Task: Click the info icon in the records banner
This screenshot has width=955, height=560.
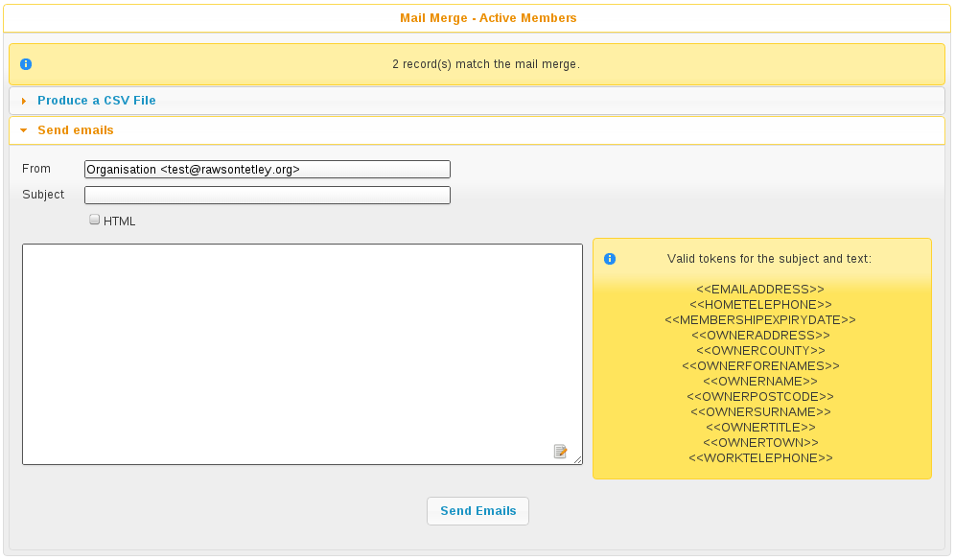Action: click(26, 63)
